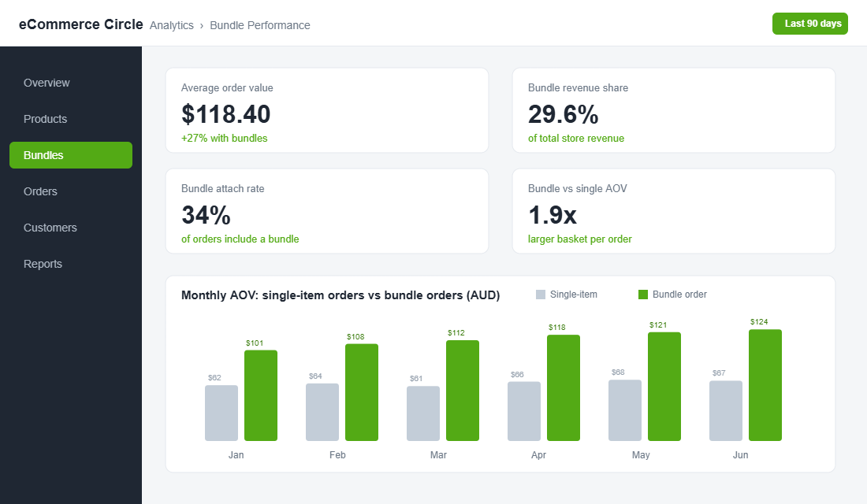Click '+27% with bundles' text
Image resolution: width=867 pixels, height=504 pixels.
(x=224, y=138)
